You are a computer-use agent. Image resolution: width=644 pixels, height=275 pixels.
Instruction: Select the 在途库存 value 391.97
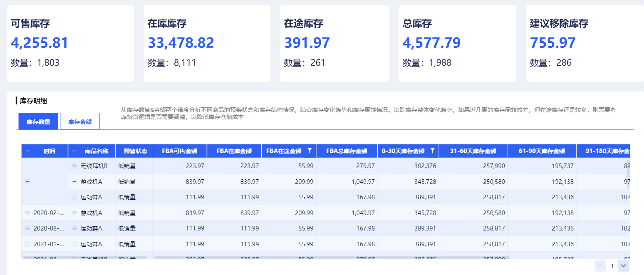tap(307, 43)
